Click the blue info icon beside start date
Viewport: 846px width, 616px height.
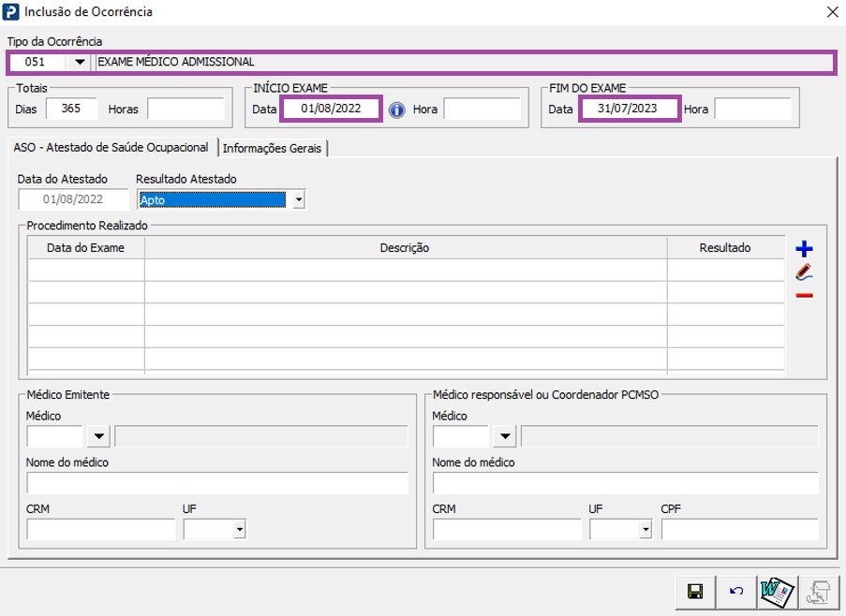coord(397,110)
